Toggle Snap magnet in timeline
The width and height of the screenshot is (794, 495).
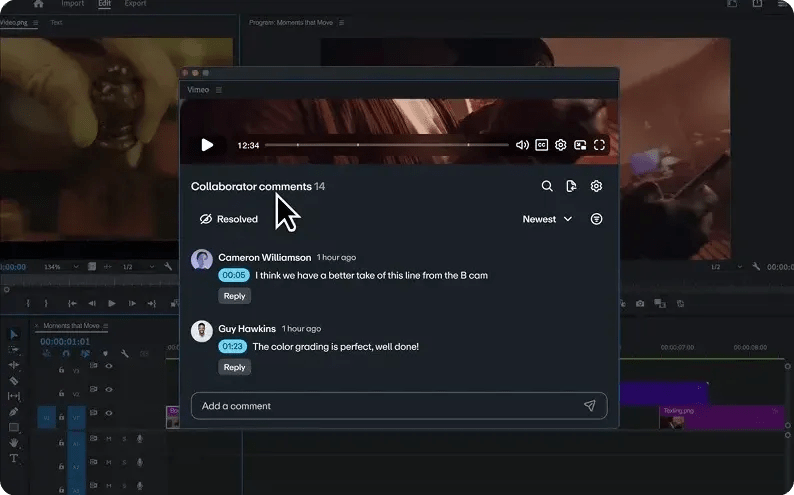[66, 354]
